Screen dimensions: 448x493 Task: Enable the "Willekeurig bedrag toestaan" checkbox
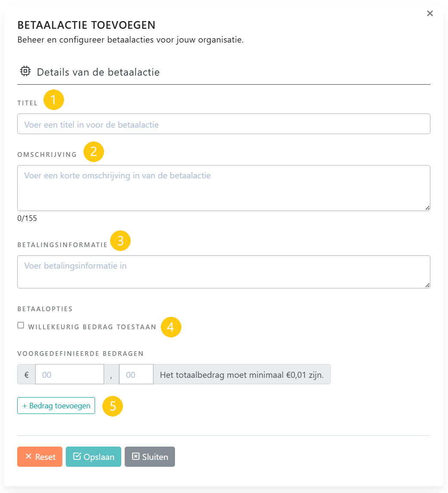pos(20,325)
